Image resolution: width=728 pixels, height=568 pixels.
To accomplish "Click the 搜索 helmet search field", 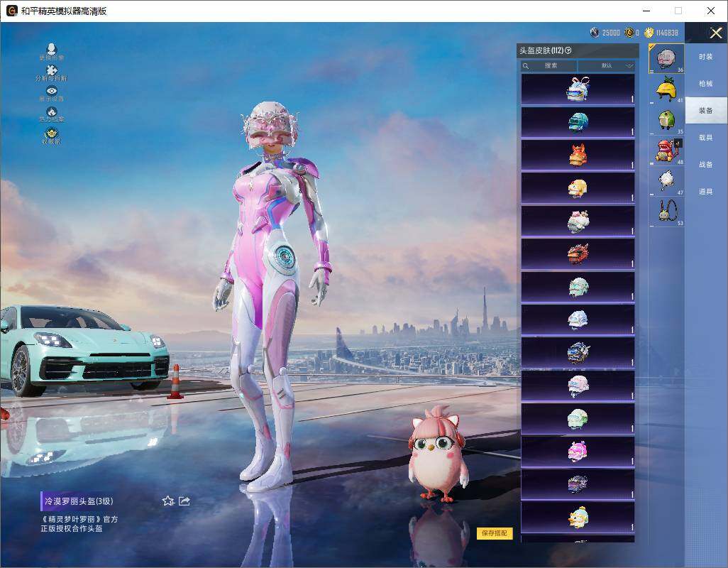I will 548,65.
